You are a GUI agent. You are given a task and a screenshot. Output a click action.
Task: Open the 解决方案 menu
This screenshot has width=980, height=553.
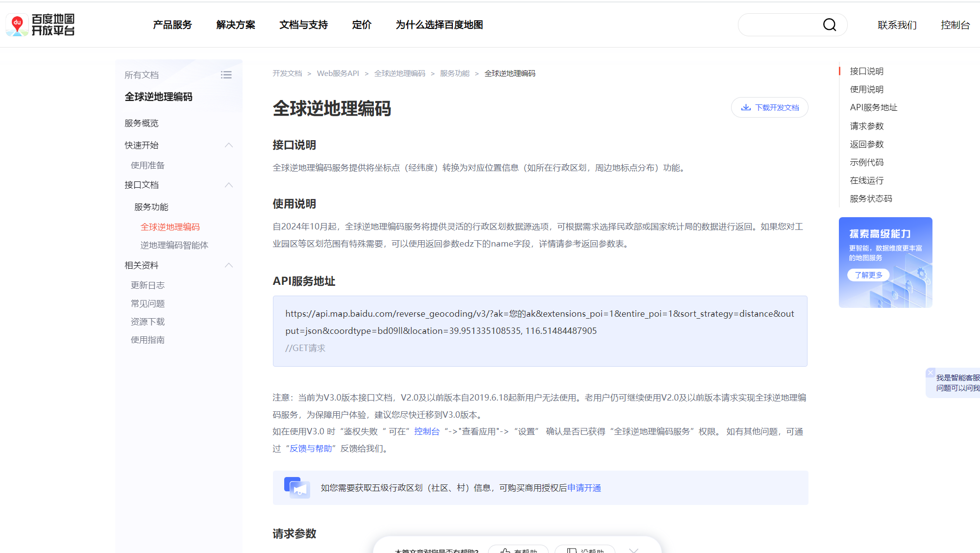pos(236,25)
